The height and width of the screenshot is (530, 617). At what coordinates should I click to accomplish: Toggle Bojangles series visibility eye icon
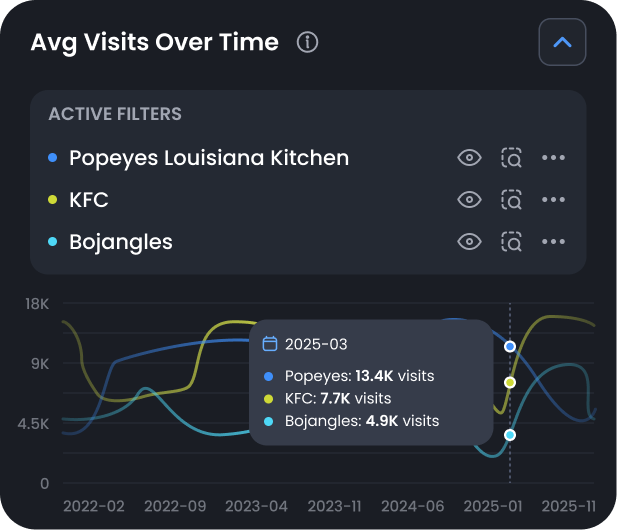(x=469, y=242)
